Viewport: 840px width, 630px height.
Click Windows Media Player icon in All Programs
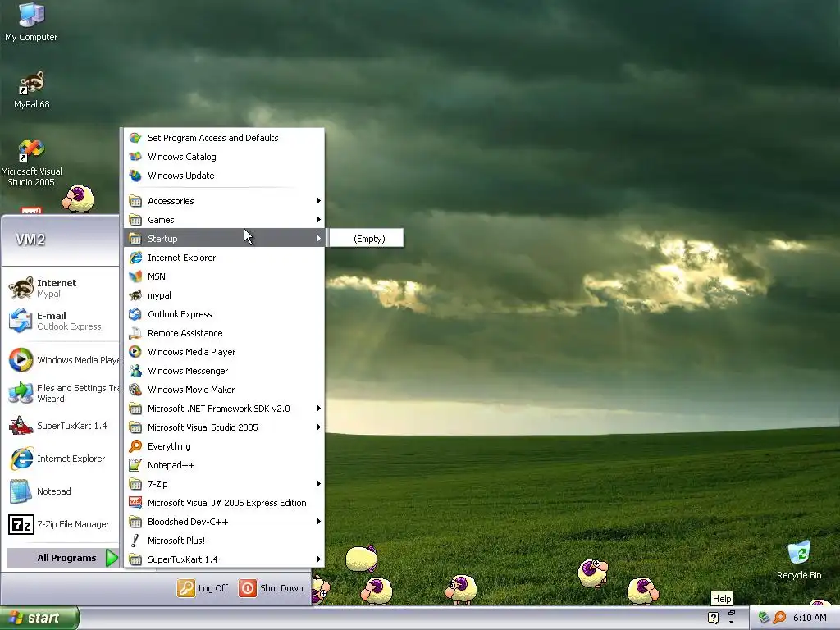pos(135,352)
